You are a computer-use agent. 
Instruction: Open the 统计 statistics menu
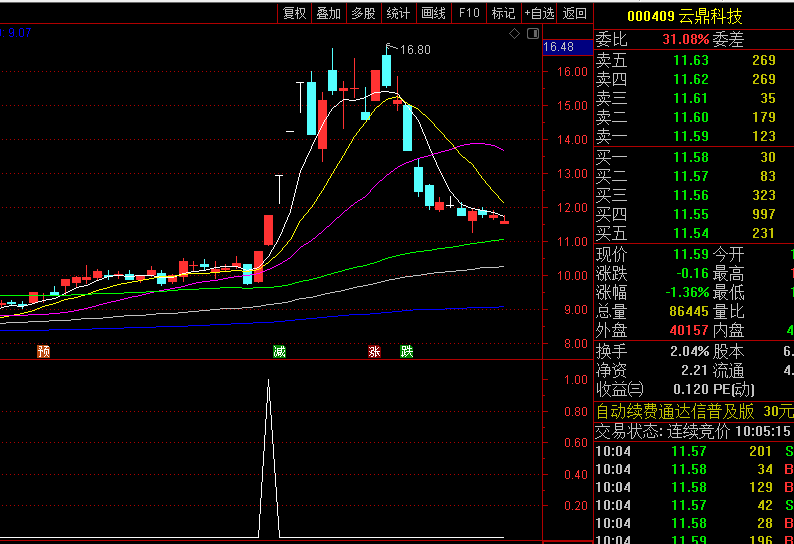coord(399,13)
